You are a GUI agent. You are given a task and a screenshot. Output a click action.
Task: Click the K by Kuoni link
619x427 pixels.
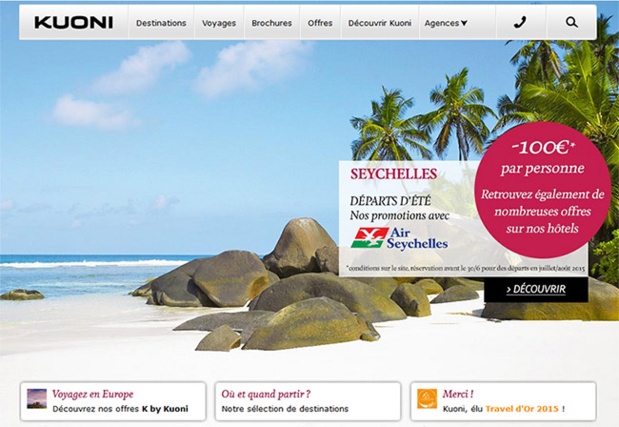pyautogui.click(x=165, y=409)
